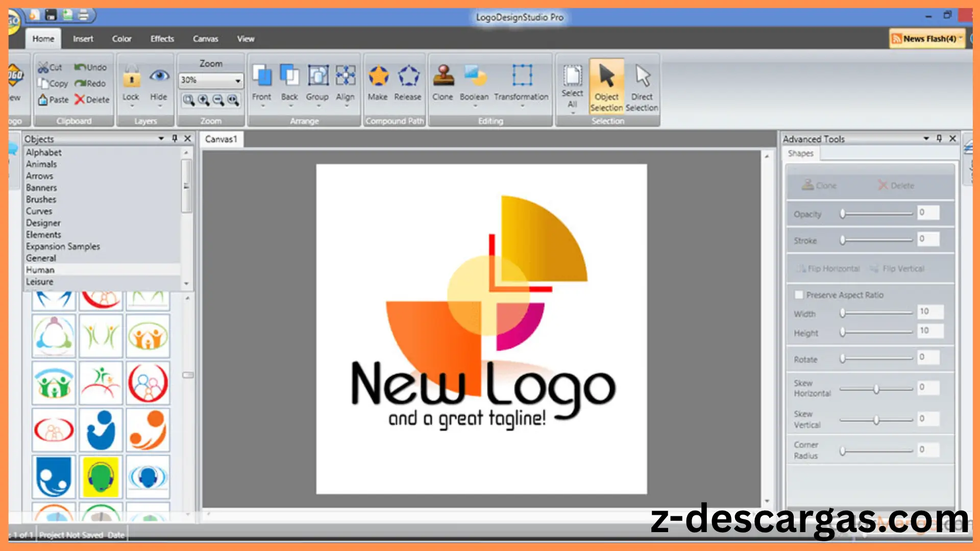Delete the selected object via ribbon
This screenshot has width=980, height=551.
(92, 99)
